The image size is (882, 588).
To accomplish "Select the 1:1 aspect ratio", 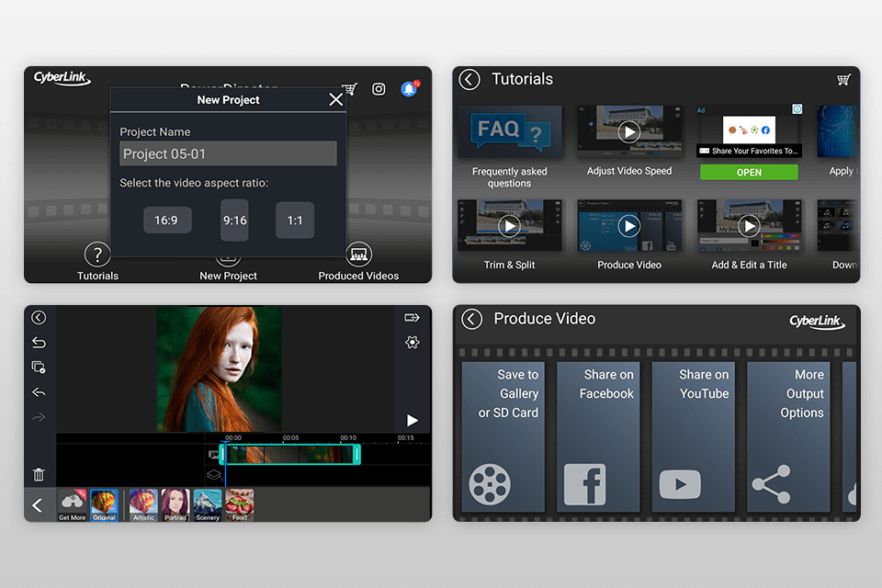I will (294, 220).
